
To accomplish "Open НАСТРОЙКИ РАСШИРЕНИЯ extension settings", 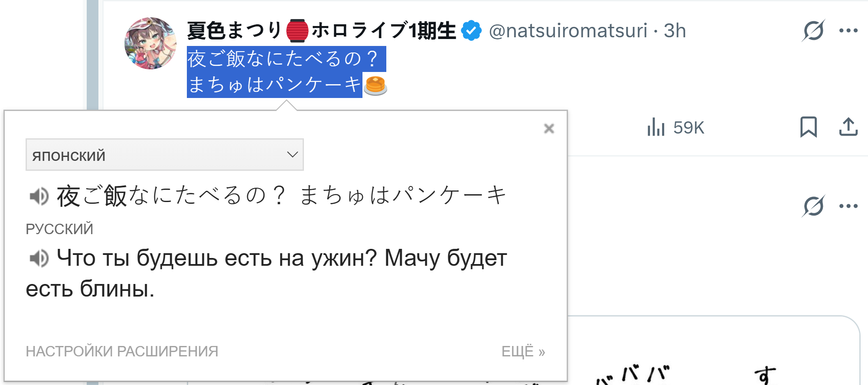I will 122,351.
